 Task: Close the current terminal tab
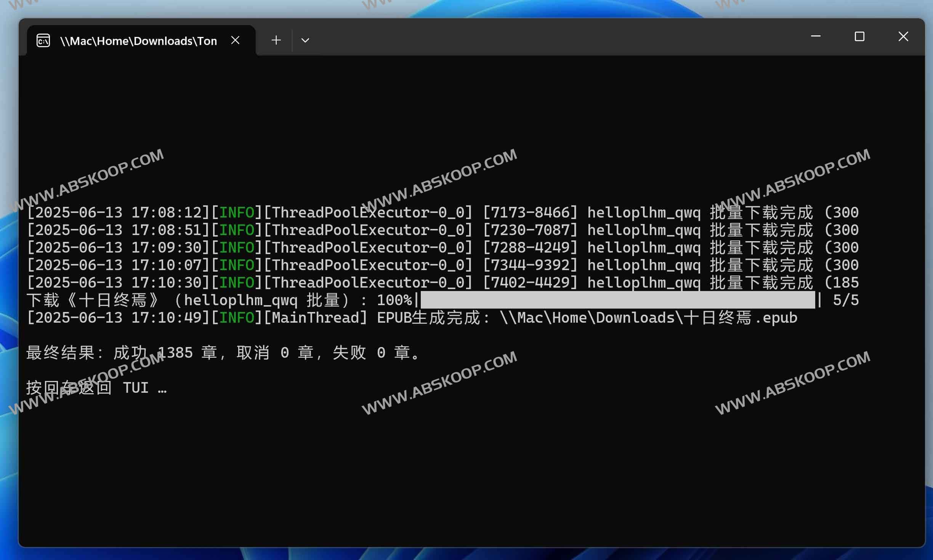pyautogui.click(x=235, y=40)
